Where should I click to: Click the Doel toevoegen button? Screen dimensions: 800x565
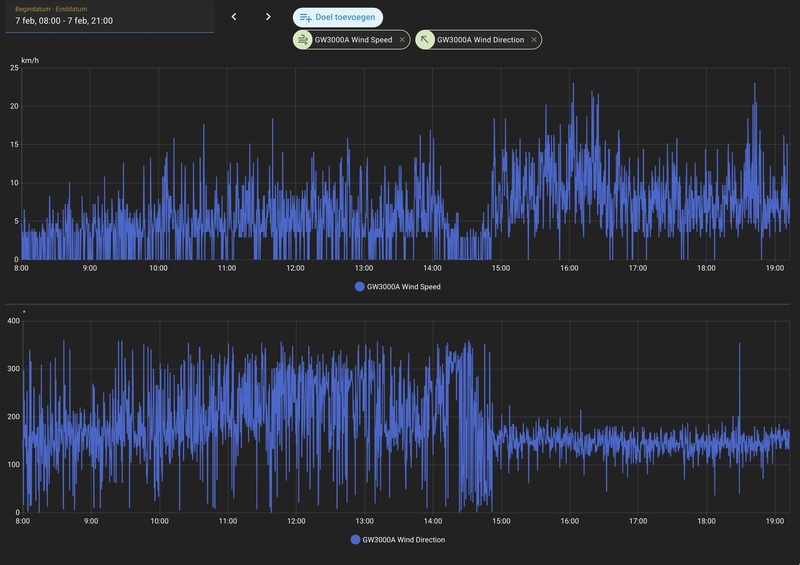click(338, 17)
